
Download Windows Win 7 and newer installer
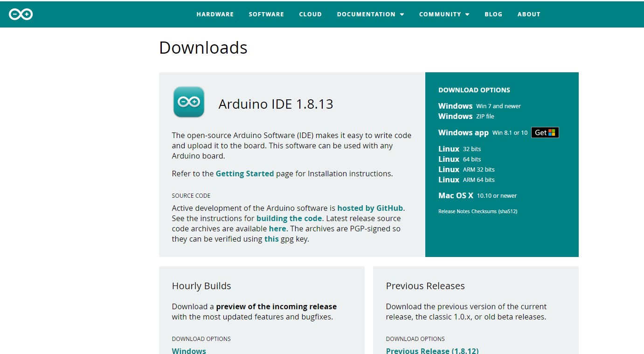(x=479, y=106)
